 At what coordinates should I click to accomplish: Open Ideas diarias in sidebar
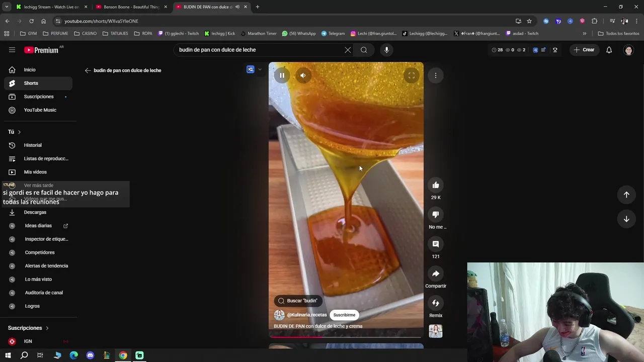click(x=38, y=226)
